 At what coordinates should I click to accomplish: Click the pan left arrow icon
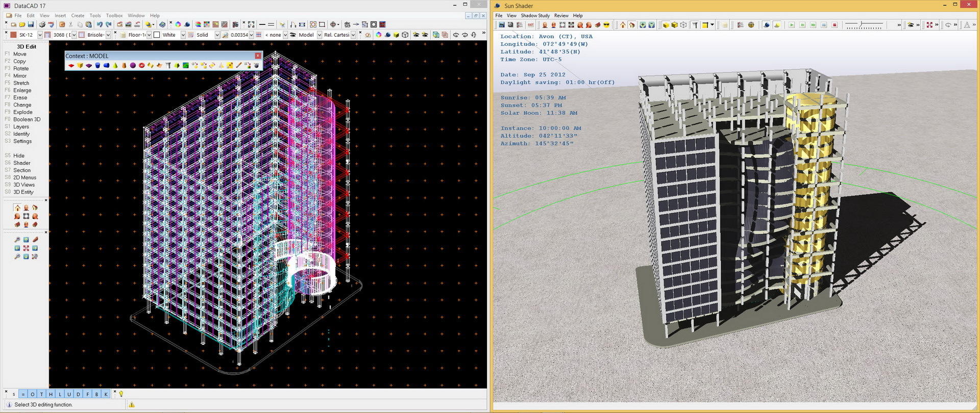(17, 248)
